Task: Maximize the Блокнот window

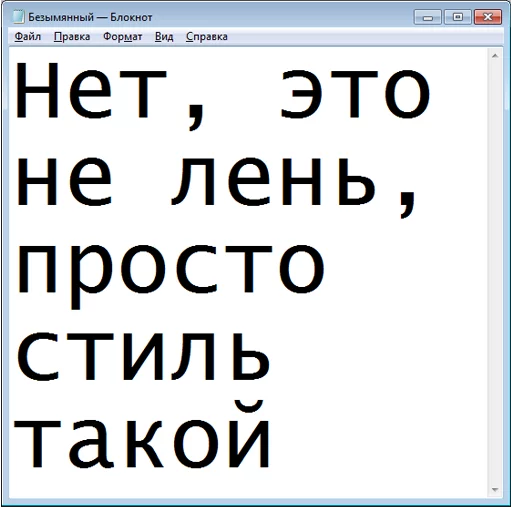Action: tap(458, 17)
